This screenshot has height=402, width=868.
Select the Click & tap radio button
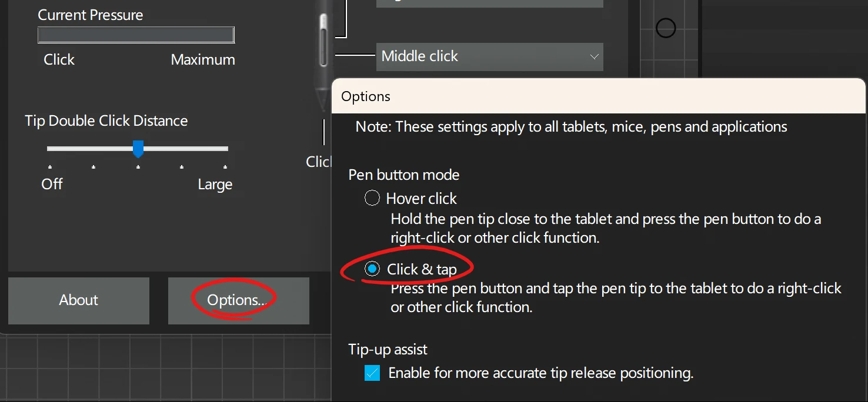pos(372,269)
